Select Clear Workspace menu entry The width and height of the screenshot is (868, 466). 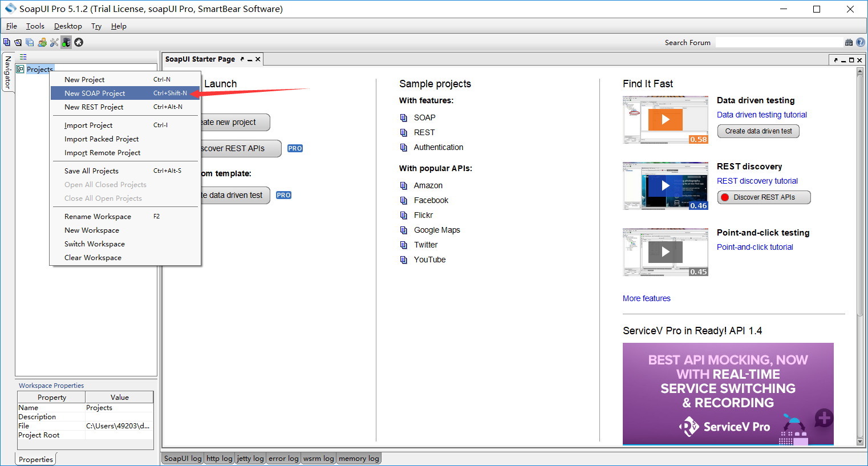pos(125,258)
